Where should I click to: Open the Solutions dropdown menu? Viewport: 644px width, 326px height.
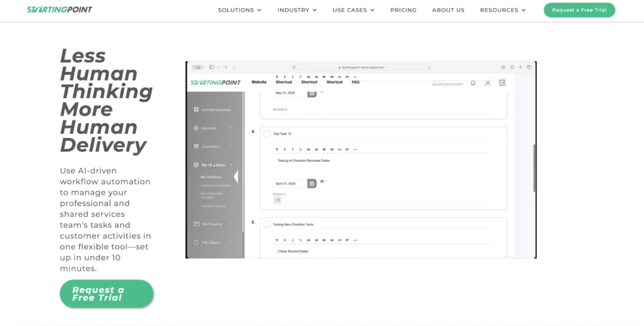pyautogui.click(x=240, y=10)
